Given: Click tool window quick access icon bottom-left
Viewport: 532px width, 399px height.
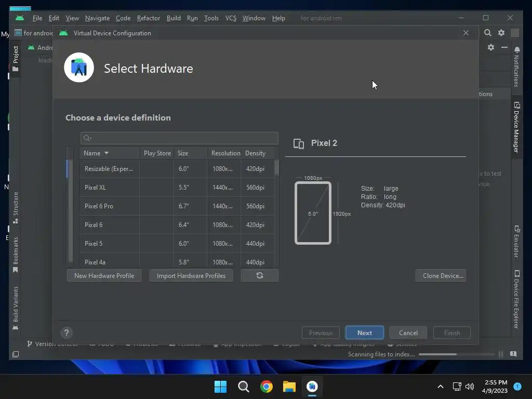Looking at the screenshot, I should (16, 354).
